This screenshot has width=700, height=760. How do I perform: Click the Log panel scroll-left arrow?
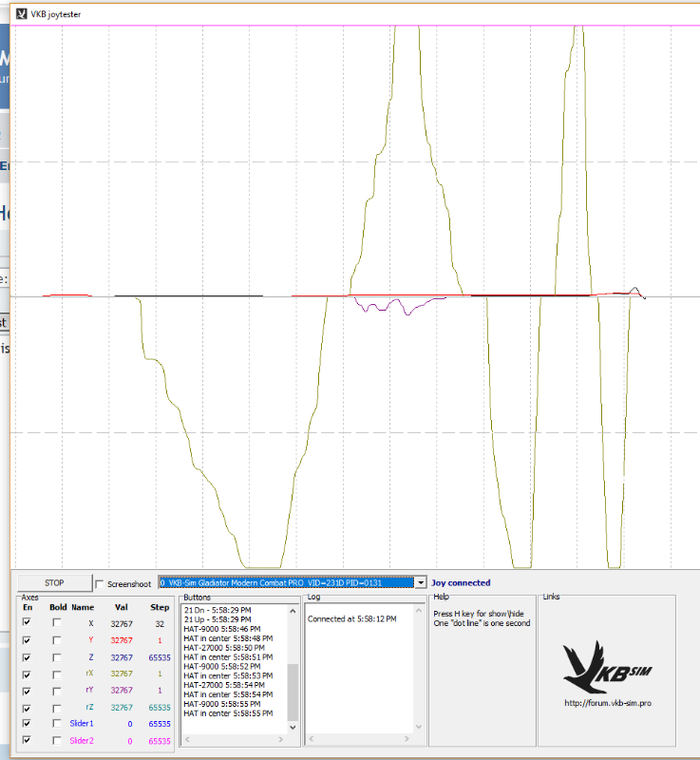click(x=311, y=739)
